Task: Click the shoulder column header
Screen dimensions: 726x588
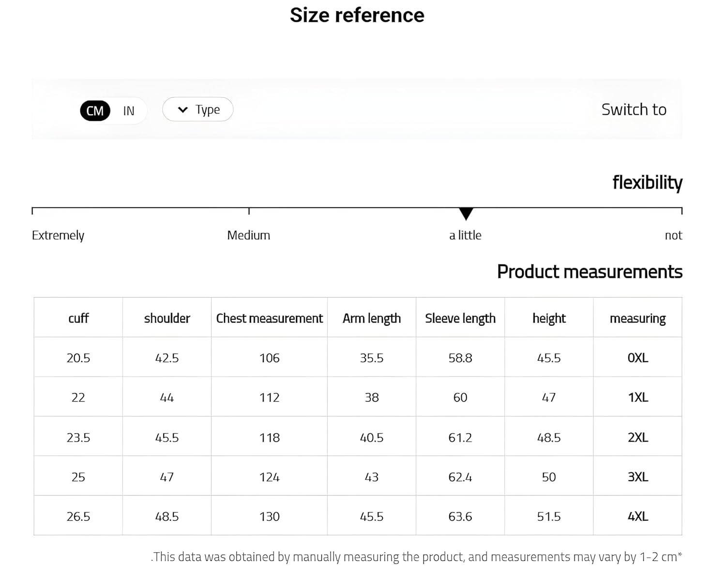Action: (x=167, y=318)
